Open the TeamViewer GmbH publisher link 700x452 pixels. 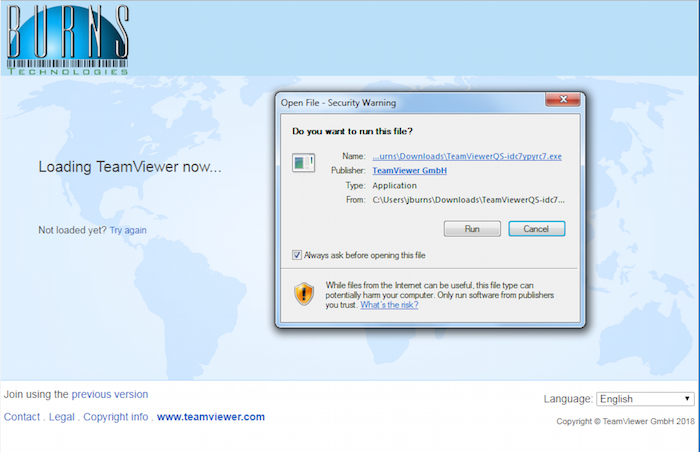click(x=409, y=171)
